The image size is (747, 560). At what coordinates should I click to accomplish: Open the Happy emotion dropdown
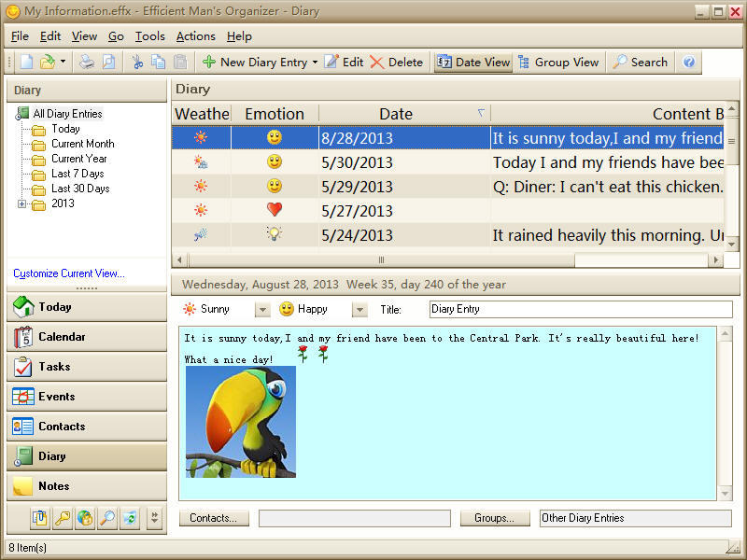(x=359, y=310)
